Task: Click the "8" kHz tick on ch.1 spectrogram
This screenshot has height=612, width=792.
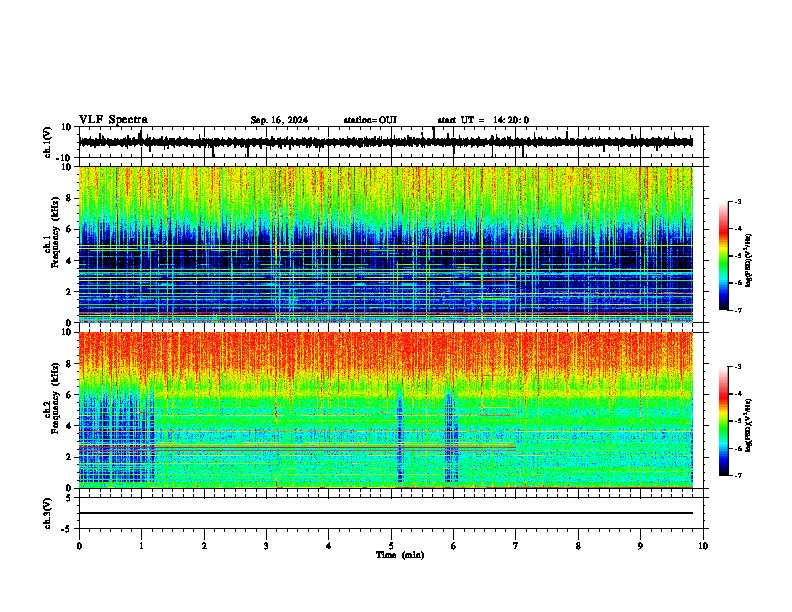Action: (69, 198)
